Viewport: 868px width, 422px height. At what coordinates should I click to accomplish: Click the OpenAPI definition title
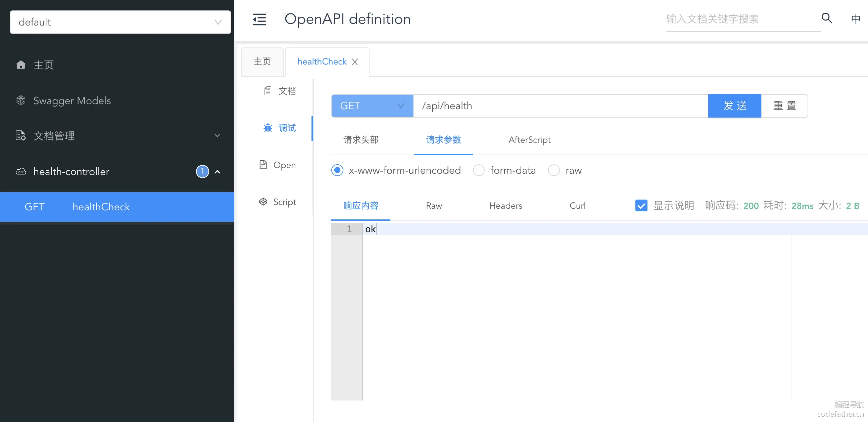347,19
